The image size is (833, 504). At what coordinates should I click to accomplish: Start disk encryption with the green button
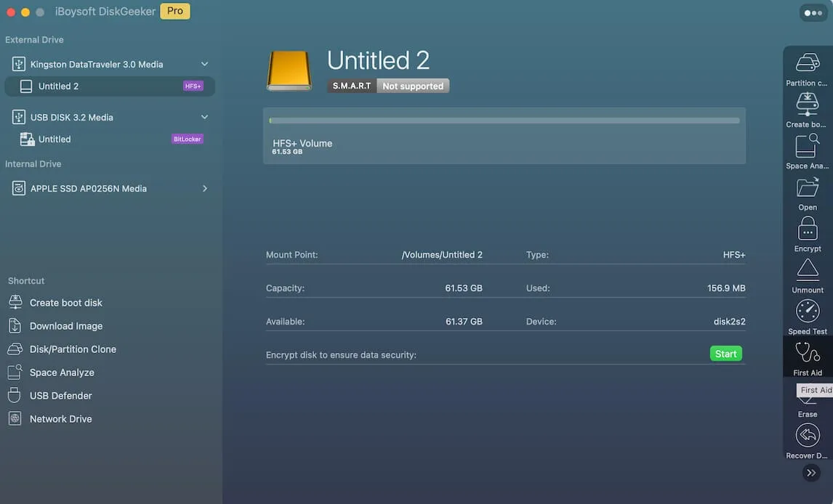(725, 354)
